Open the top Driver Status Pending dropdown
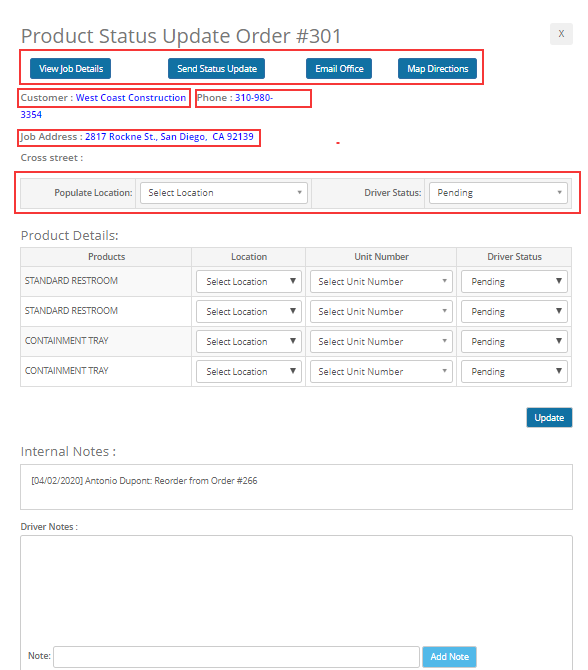Viewport: 588px width, 670px height. pos(498,193)
